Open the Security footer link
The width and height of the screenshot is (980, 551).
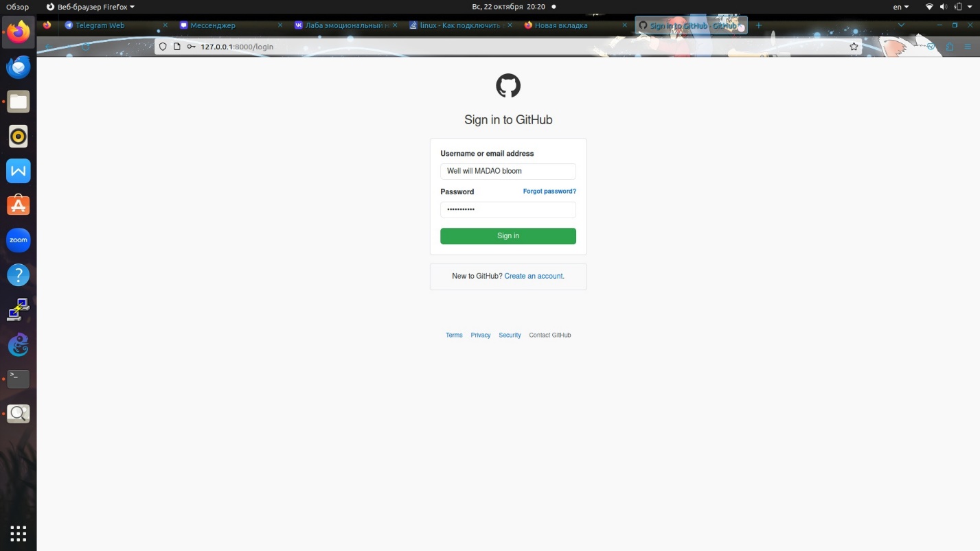tap(510, 336)
